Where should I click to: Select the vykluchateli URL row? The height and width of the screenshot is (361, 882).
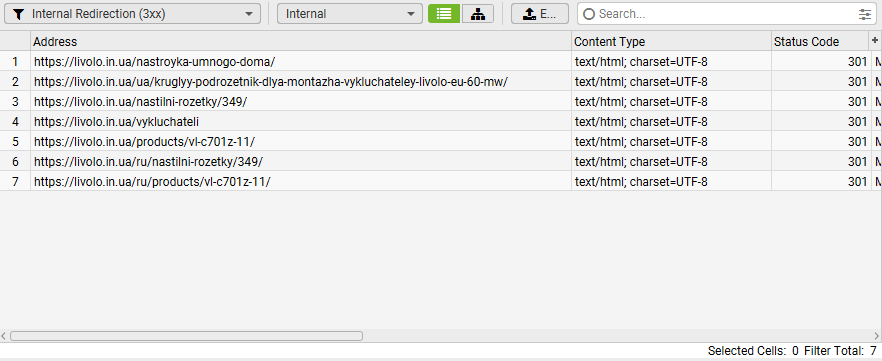[x=441, y=121]
